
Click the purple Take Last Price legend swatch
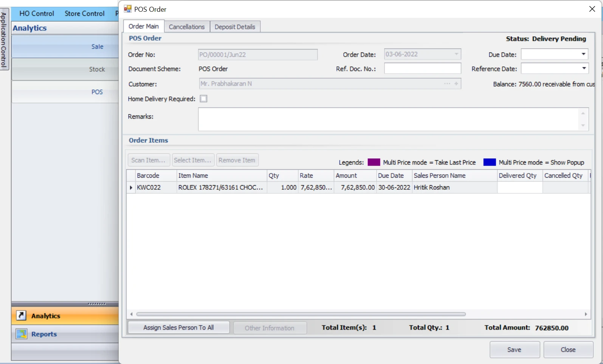[x=374, y=162]
